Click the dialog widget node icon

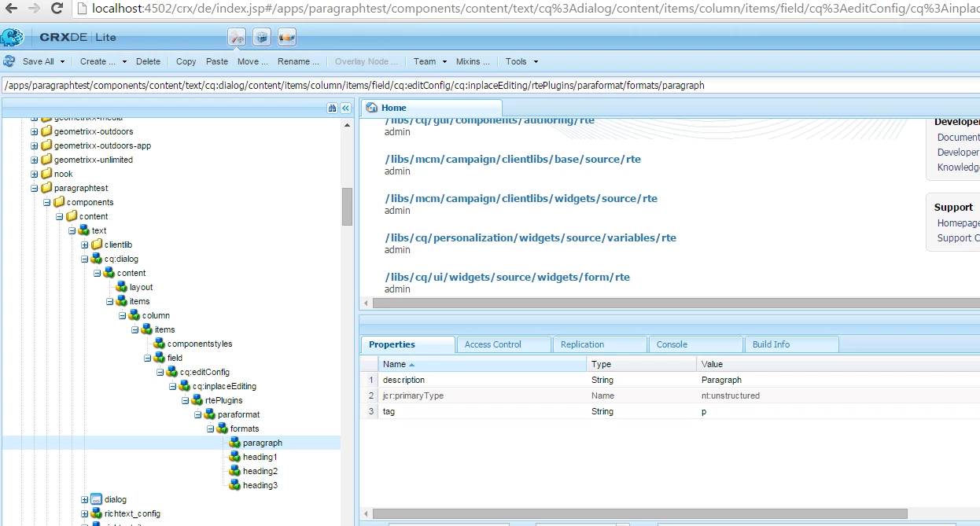[96, 499]
